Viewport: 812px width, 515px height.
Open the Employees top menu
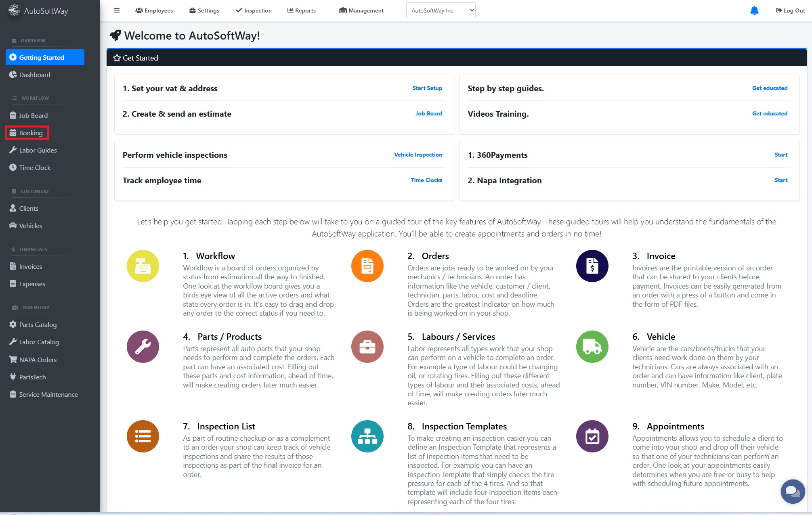tap(154, 10)
